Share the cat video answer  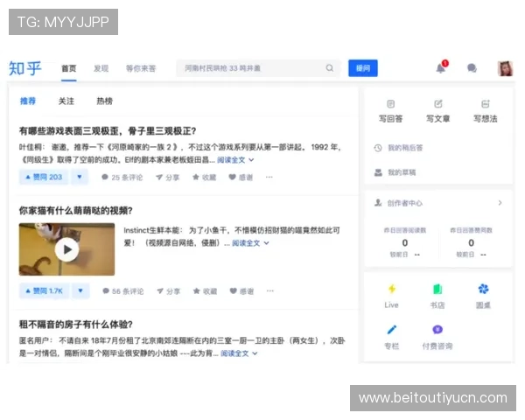coord(169,291)
